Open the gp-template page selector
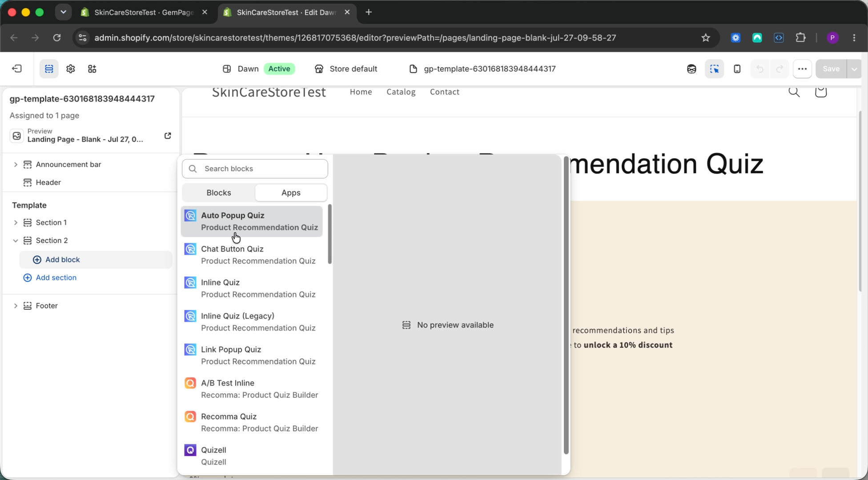 click(482, 69)
